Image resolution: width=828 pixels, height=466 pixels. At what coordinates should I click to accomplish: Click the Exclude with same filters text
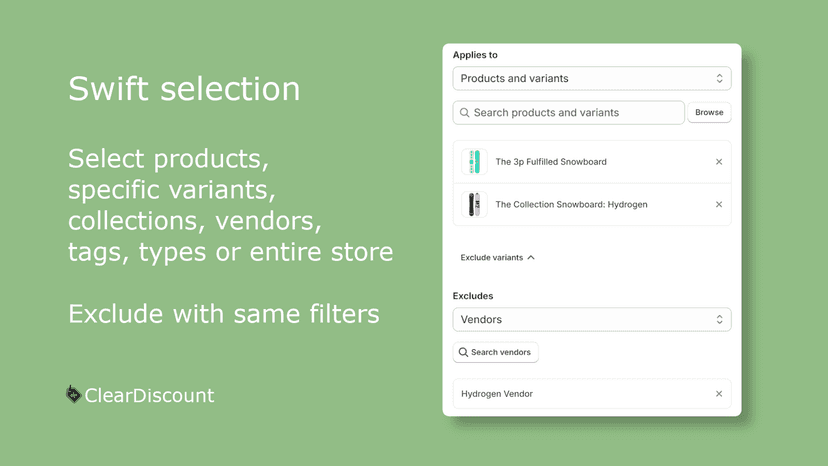pyautogui.click(x=224, y=314)
